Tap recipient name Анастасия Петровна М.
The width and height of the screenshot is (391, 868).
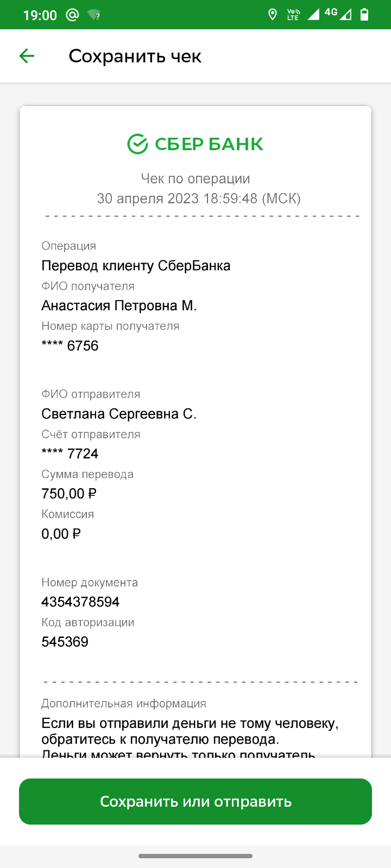119,306
